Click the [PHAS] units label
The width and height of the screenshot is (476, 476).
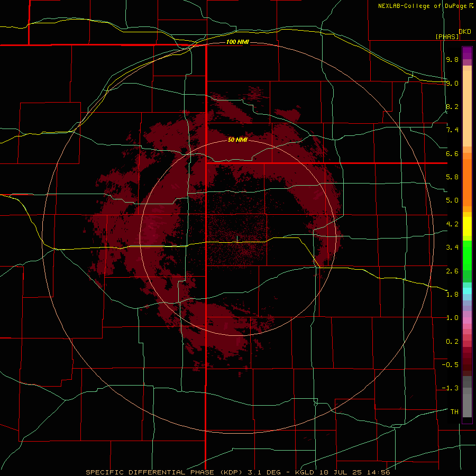click(447, 37)
